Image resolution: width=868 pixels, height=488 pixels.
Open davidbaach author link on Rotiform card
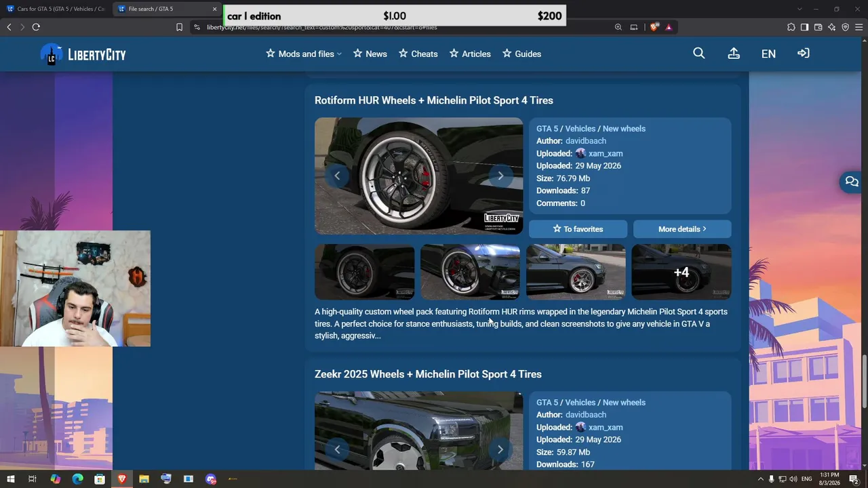point(586,141)
